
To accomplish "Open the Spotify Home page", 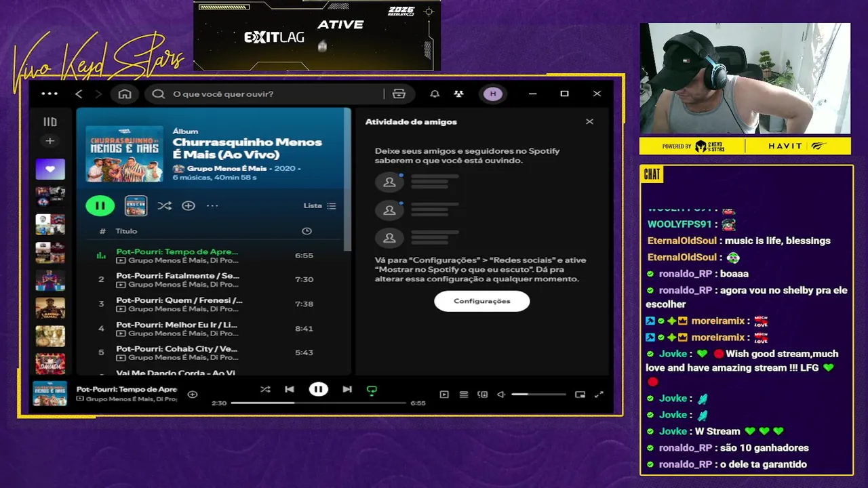I will pyautogui.click(x=125, y=94).
